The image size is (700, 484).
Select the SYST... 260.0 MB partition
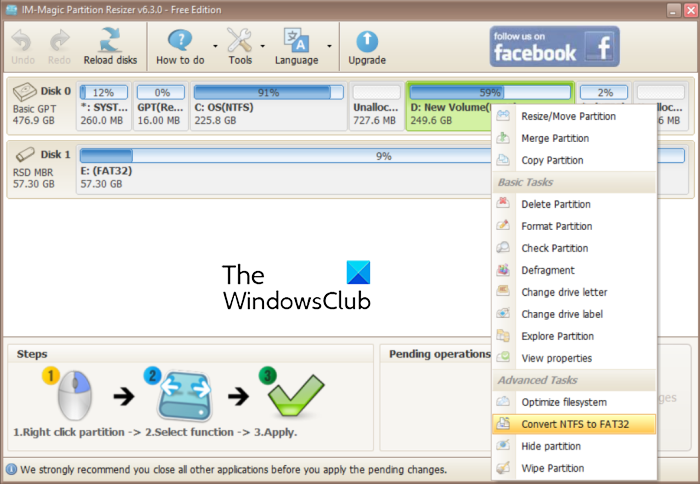point(104,106)
